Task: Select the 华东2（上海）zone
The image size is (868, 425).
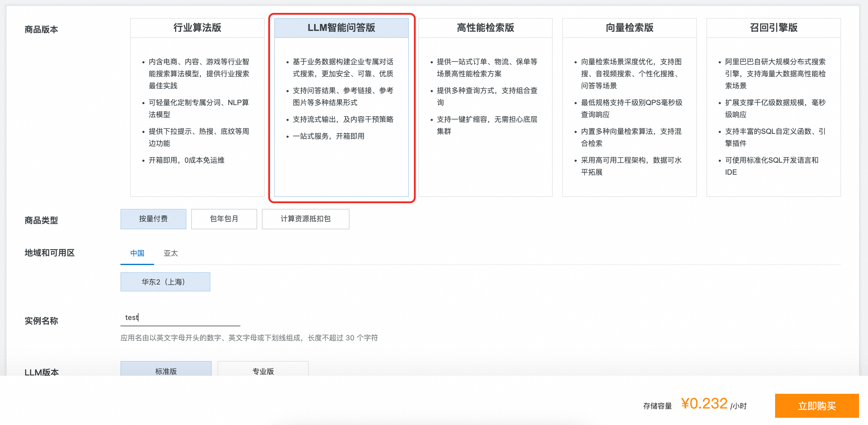Action: [165, 282]
